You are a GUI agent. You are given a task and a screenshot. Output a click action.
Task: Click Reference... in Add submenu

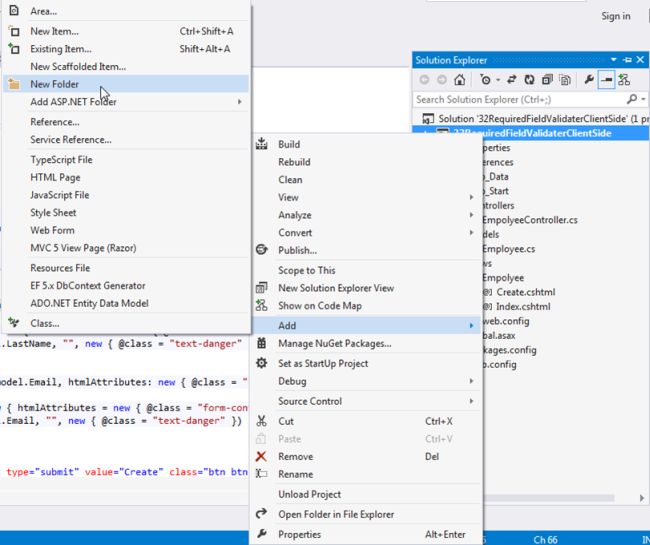[55, 122]
